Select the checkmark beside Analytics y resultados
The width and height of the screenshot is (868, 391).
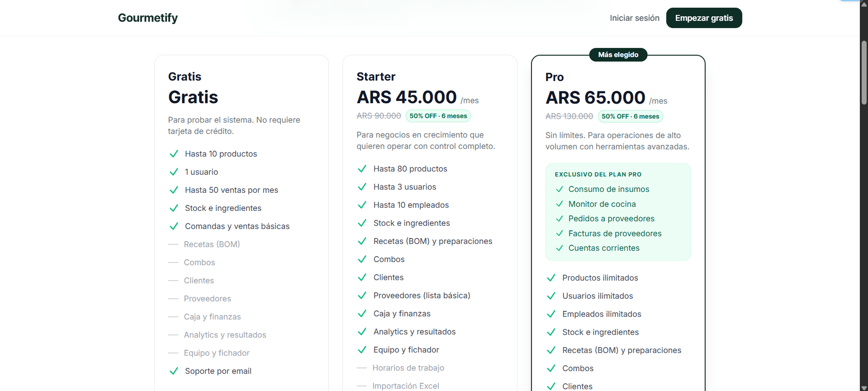coord(362,332)
